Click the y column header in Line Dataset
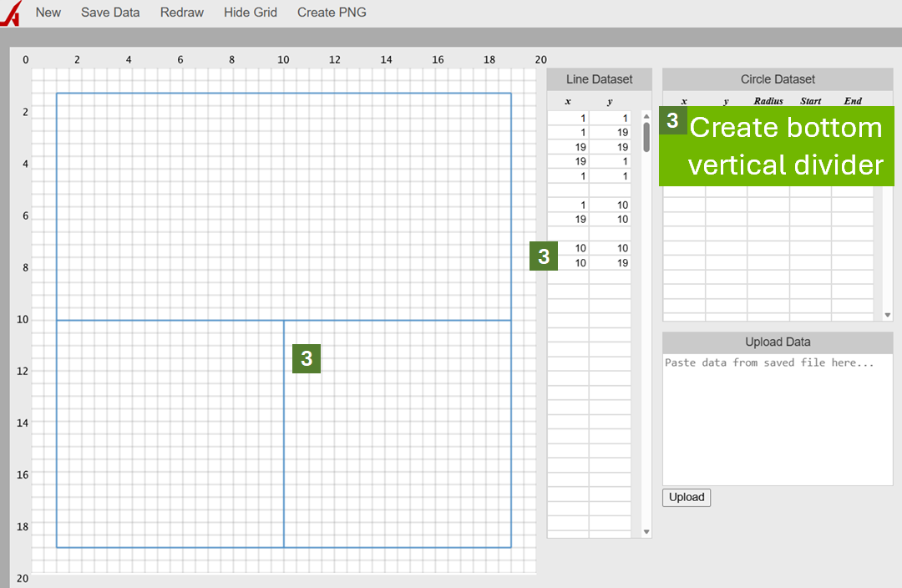This screenshot has width=902, height=588. coord(610,100)
